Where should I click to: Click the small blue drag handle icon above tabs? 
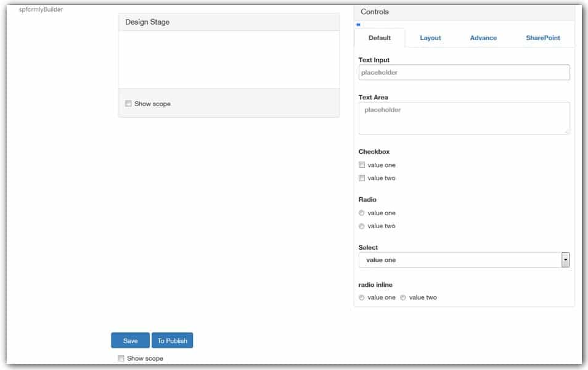358,23
